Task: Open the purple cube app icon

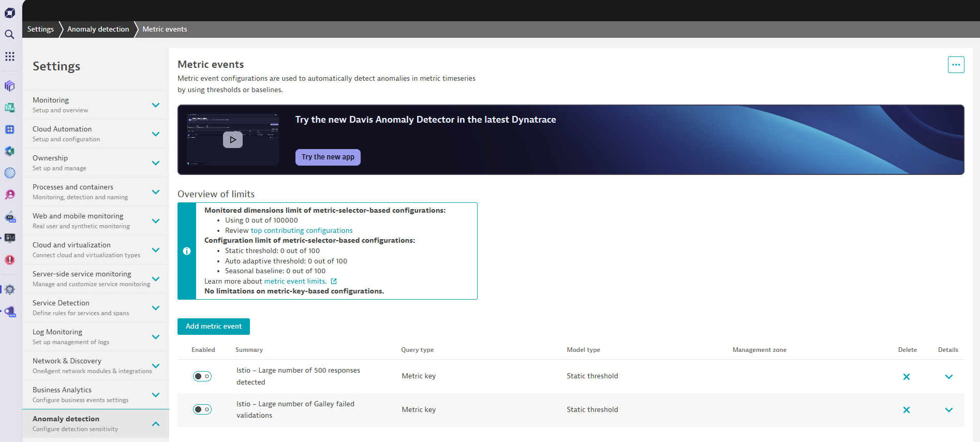Action: click(x=10, y=86)
